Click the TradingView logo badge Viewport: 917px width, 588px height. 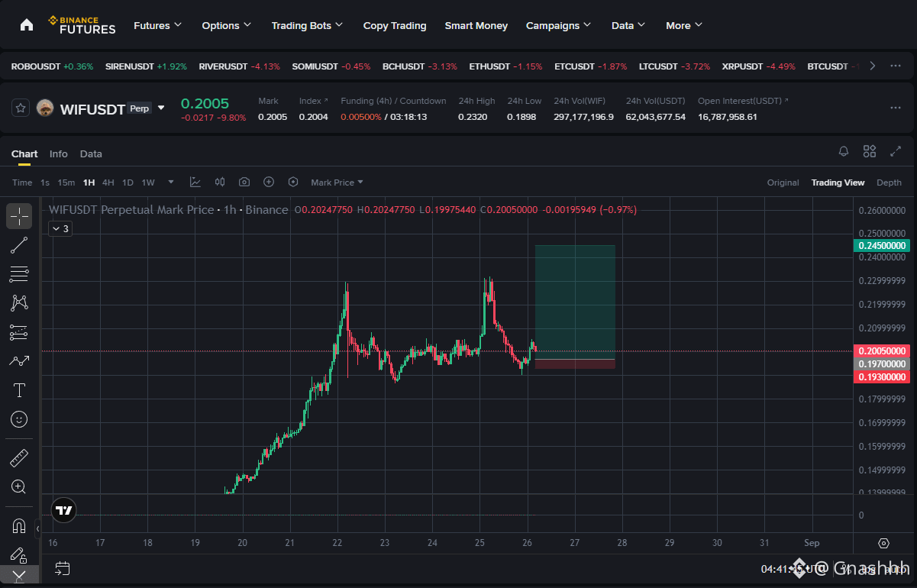click(65, 511)
